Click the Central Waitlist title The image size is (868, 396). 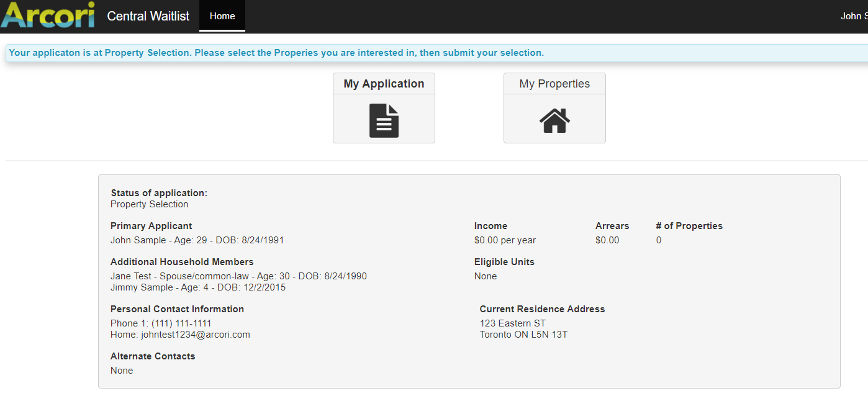pyautogui.click(x=148, y=16)
